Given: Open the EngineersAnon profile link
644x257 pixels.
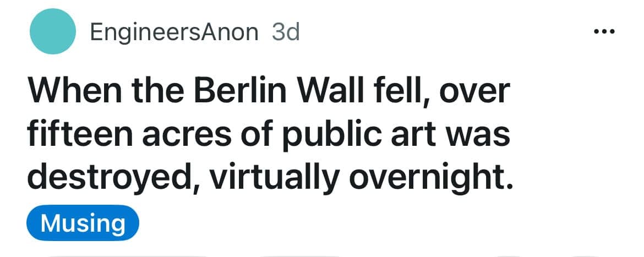Looking at the screenshot, I should (174, 32).
